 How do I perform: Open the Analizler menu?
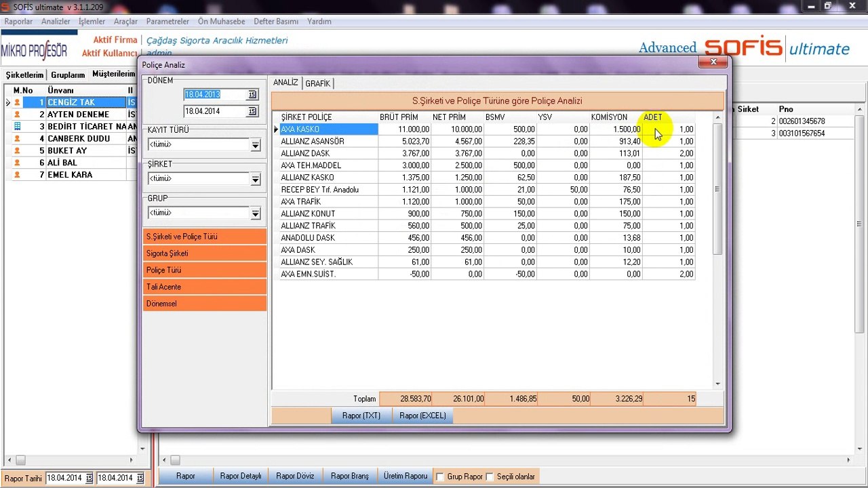(x=56, y=22)
